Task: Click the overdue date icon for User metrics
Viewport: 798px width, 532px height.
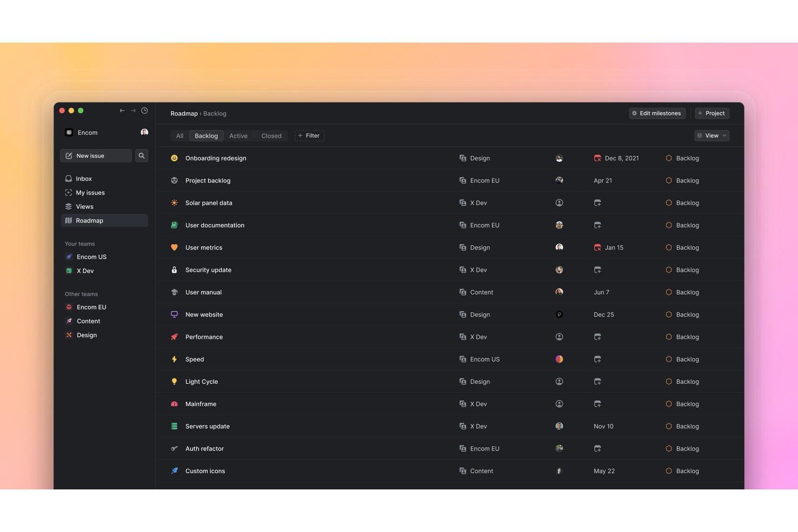Action: 597,248
